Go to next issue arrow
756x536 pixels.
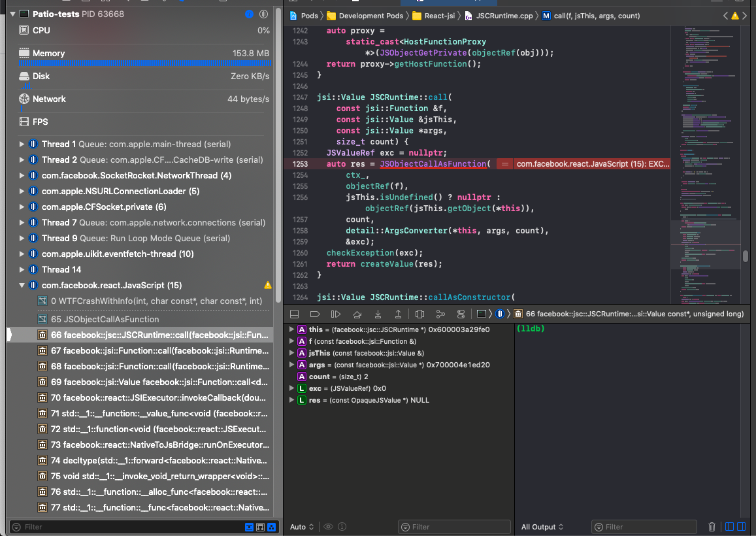(744, 16)
